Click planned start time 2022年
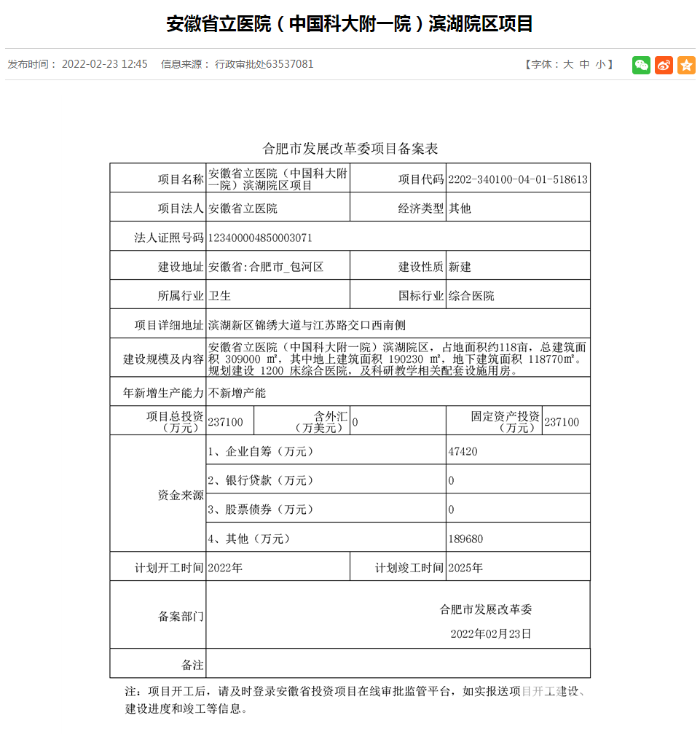 click(x=225, y=568)
